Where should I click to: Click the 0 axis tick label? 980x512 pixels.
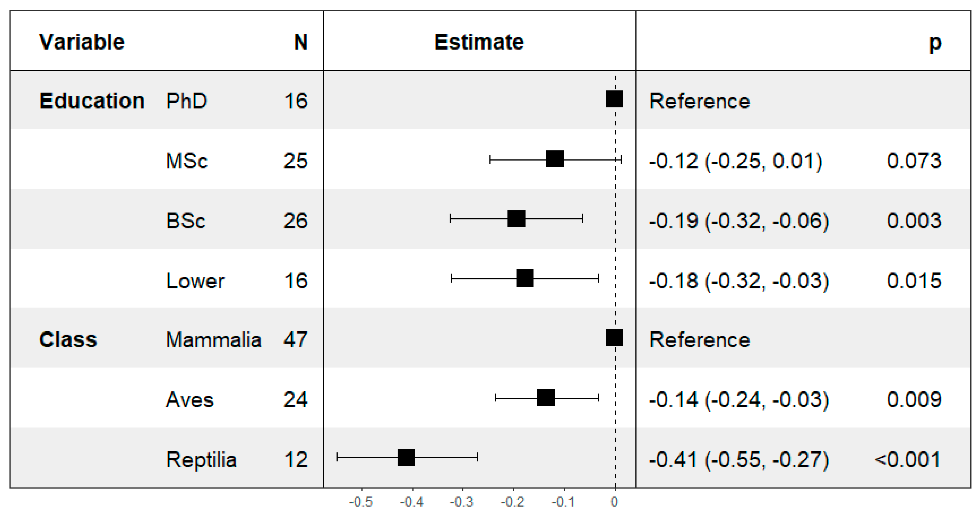pyautogui.click(x=614, y=502)
